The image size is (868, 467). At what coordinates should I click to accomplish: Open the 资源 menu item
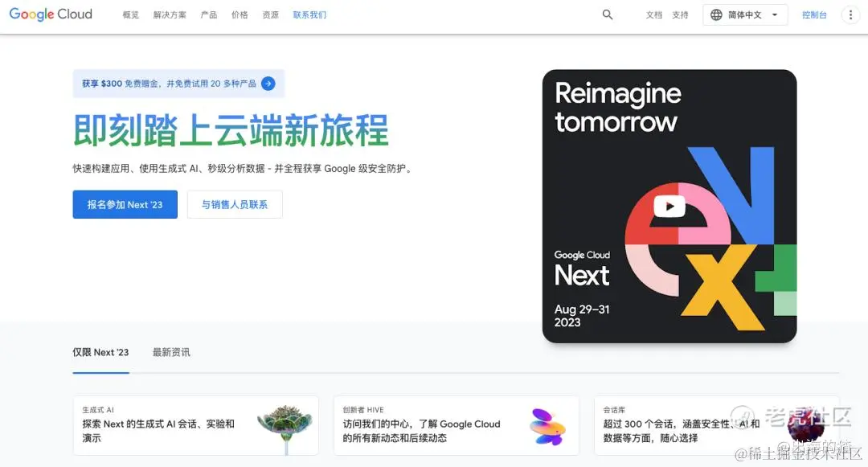270,15
